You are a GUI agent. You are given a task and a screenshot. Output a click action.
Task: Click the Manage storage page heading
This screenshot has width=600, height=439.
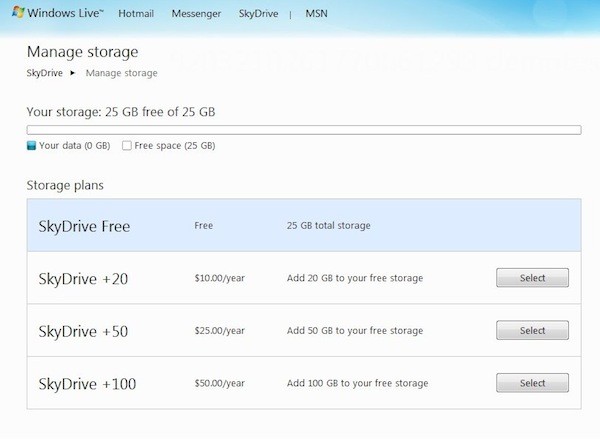tap(82, 52)
